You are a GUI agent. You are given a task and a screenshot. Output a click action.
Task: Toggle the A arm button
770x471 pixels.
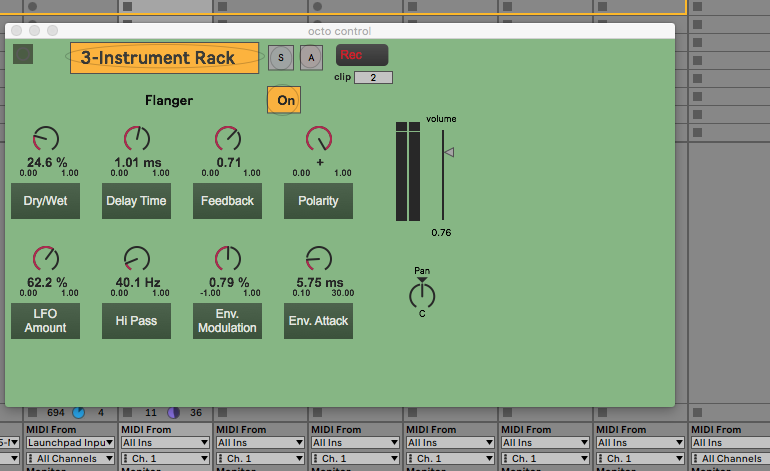311,58
